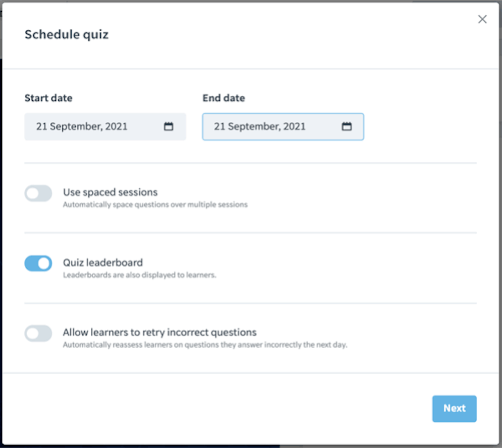
Task: Enable the Use spaced sessions toggle
Action: coord(38,193)
